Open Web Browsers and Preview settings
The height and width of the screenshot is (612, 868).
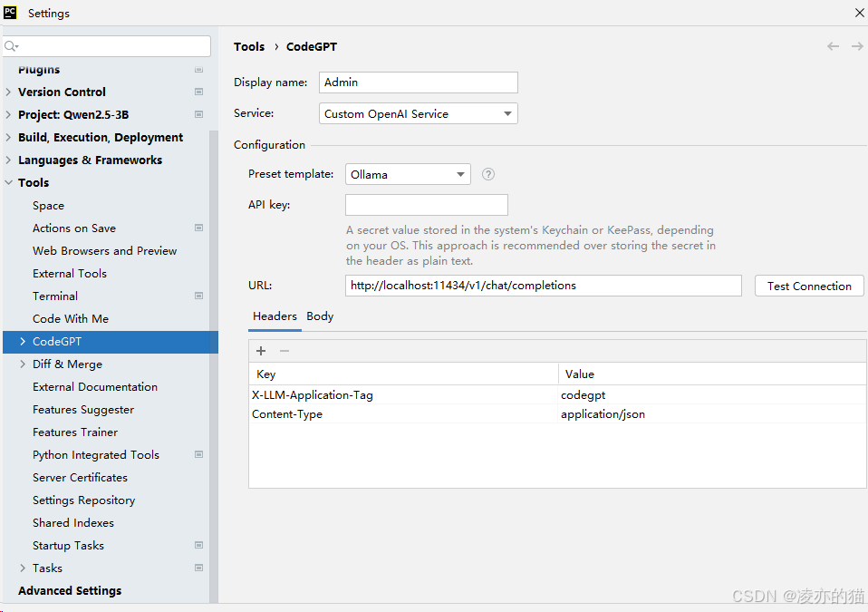click(x=104, y=251)
